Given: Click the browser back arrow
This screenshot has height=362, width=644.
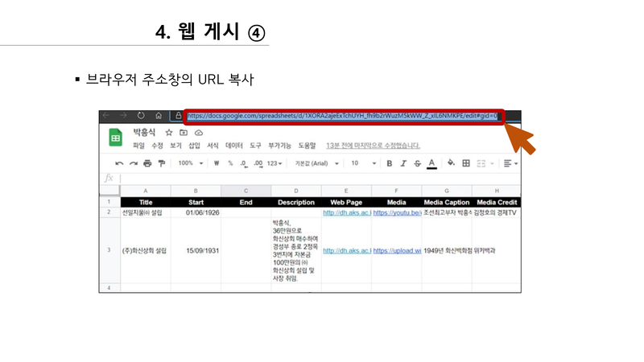Looking at the screenshot, I should (x=106, y=116).
